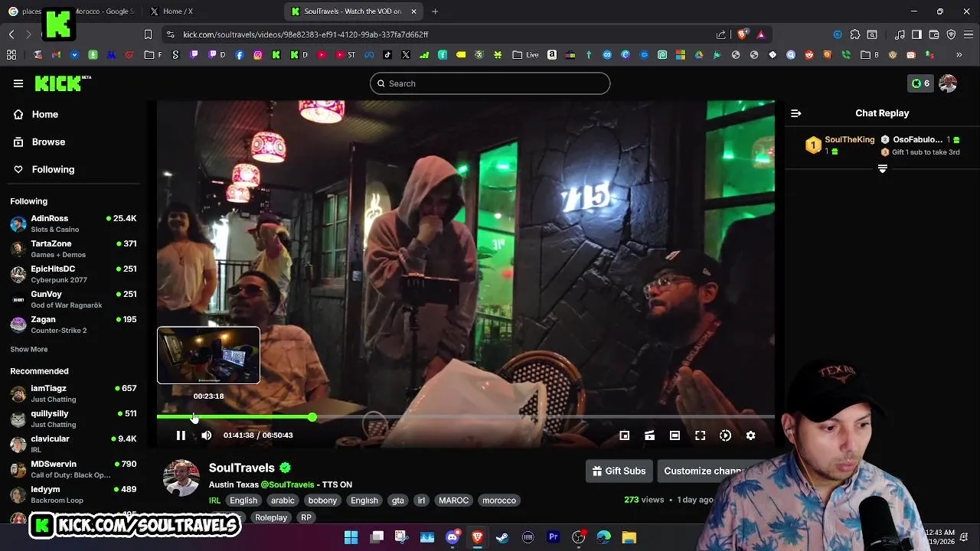Enter fullscreen on the video player
The image size is (980, 551).
(x=700, y=435)
